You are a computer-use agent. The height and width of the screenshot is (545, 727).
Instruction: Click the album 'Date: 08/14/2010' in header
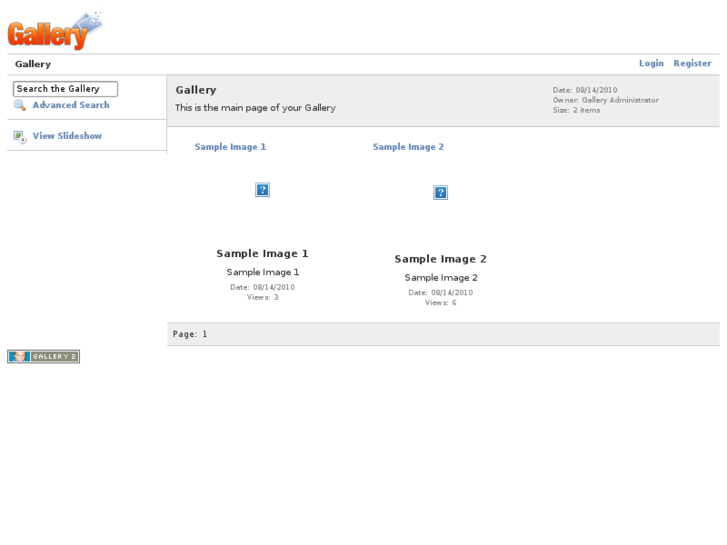585,90
